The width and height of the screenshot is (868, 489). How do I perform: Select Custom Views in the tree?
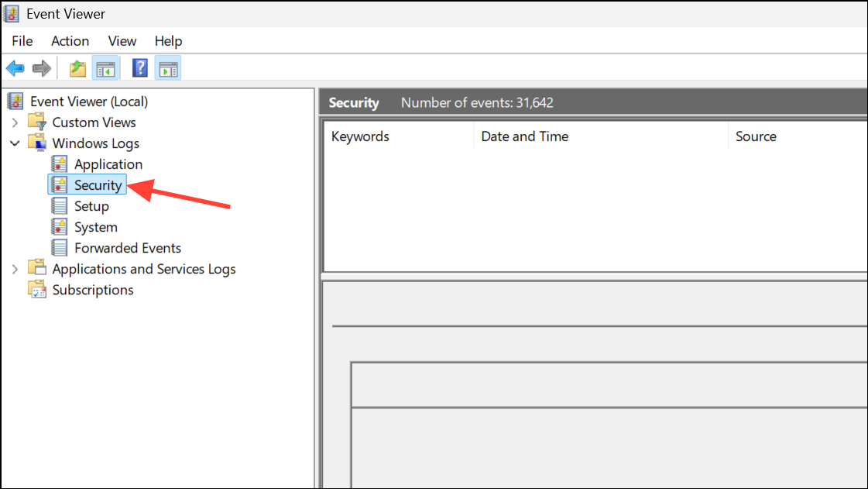pyautogui.click(x=94, y=122)
